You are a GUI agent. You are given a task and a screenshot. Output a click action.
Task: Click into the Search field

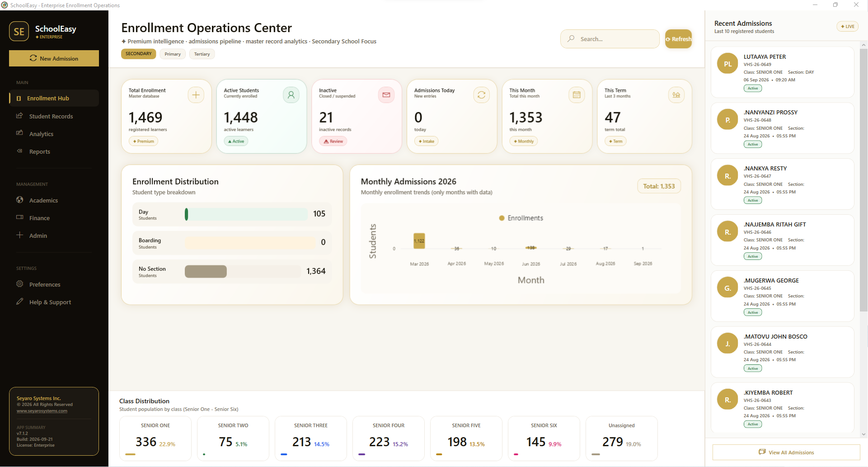(610, 39)
